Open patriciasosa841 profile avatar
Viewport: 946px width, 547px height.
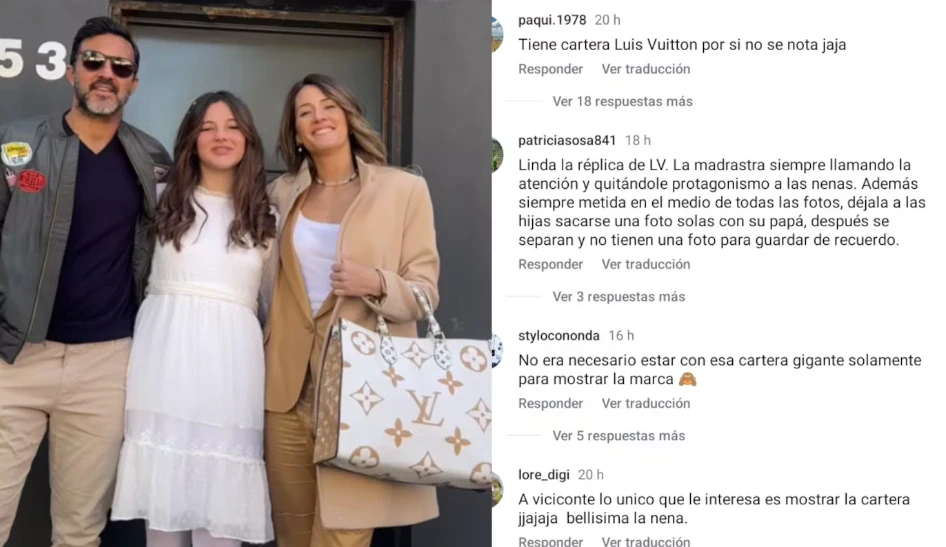[498, 155]
